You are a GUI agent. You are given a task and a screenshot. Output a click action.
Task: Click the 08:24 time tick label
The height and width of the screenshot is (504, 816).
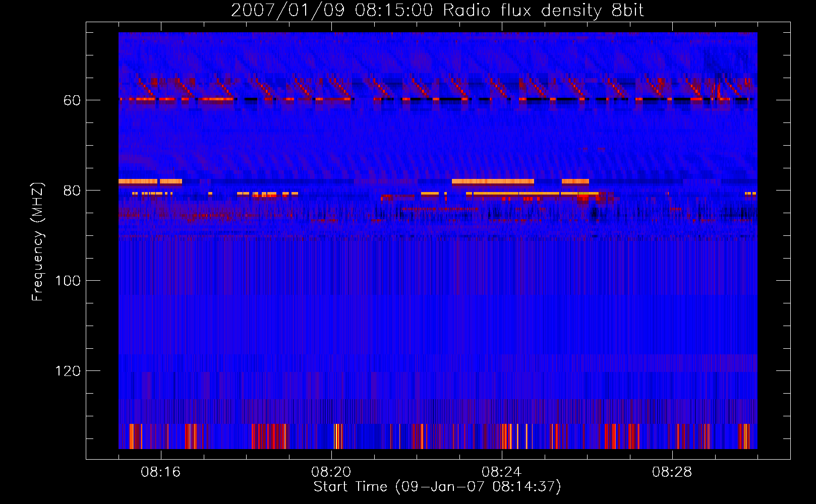click(502, 472)
